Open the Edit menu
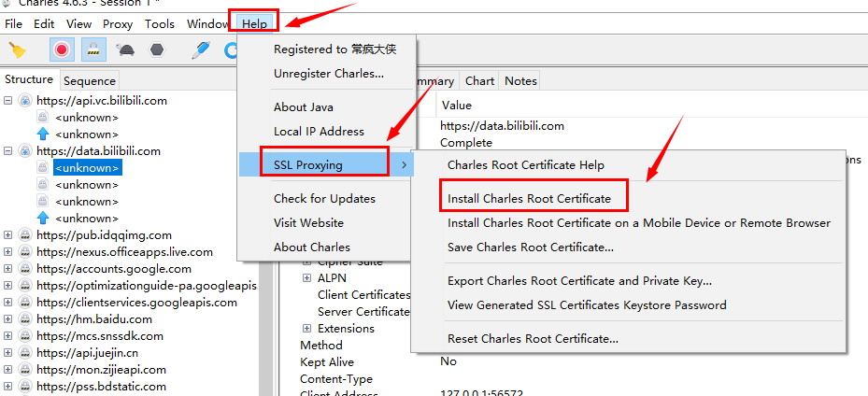Image resolution: width=868 pixels, height=396 pixels. tap(44, 23)
